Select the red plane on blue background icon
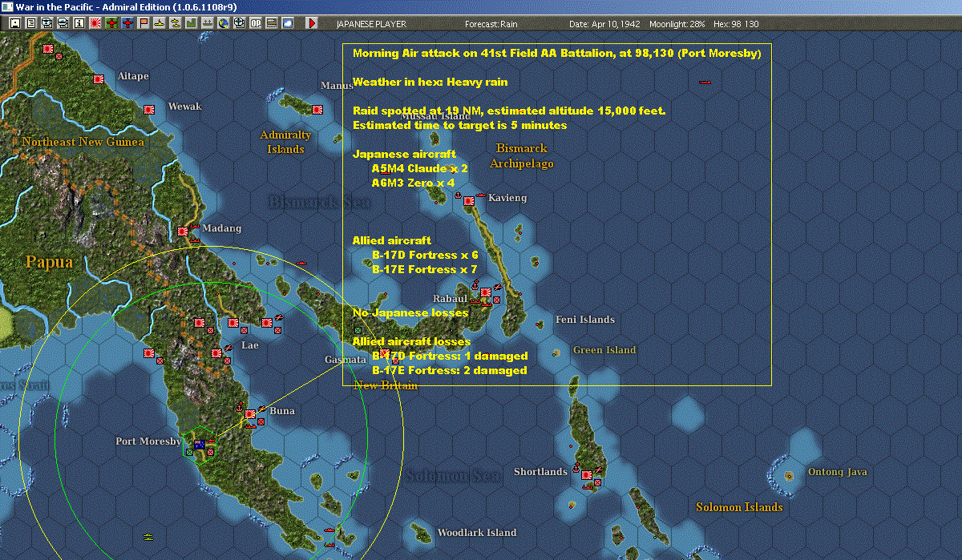 [x=127, y=23]
